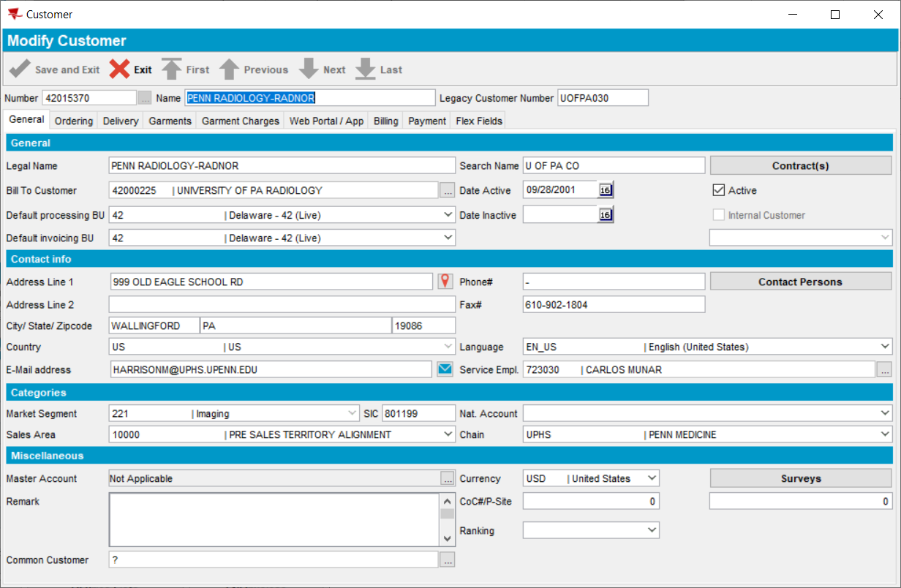The height and width of the screenshot is (588, 901).
Task: Expand the Default processing BU dropdown
Action: (448, 215)
